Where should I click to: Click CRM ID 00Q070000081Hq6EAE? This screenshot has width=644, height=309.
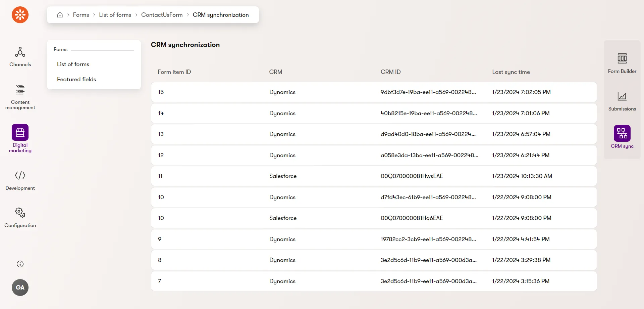[412, 218]
